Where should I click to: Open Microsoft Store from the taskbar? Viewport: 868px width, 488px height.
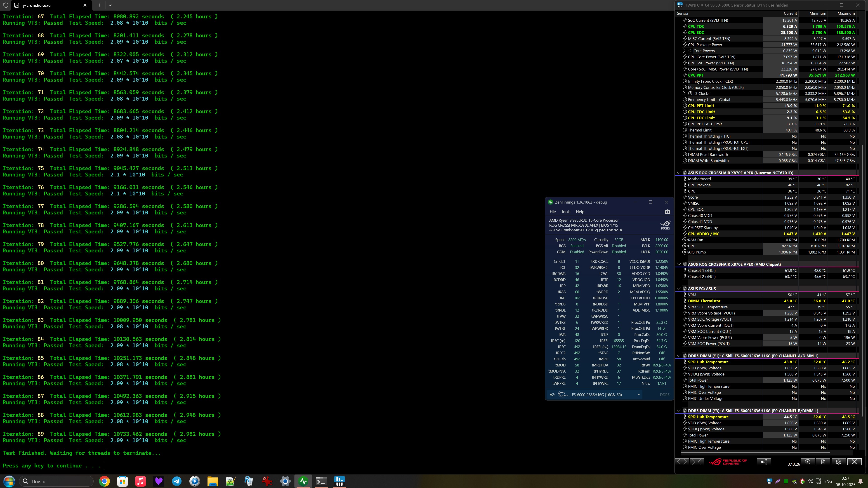click(122, 481)
